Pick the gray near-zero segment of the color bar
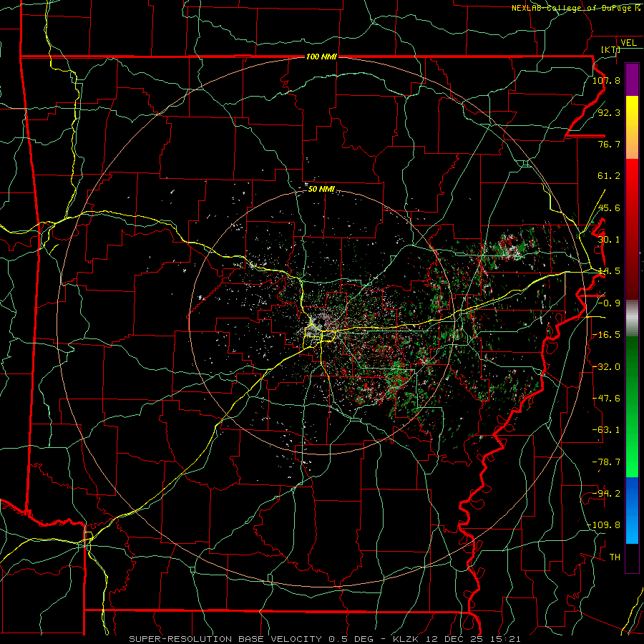 [x=632, y=318]
